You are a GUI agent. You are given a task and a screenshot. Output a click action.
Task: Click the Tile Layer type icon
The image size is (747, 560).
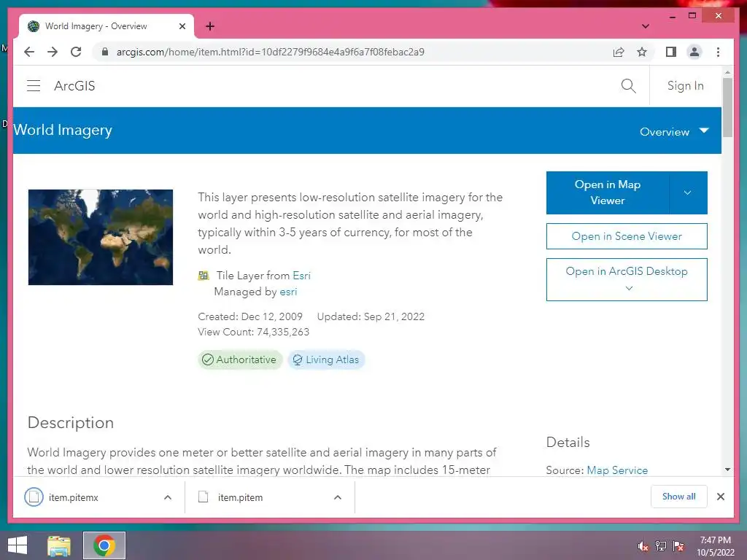[x=204, y=275]
